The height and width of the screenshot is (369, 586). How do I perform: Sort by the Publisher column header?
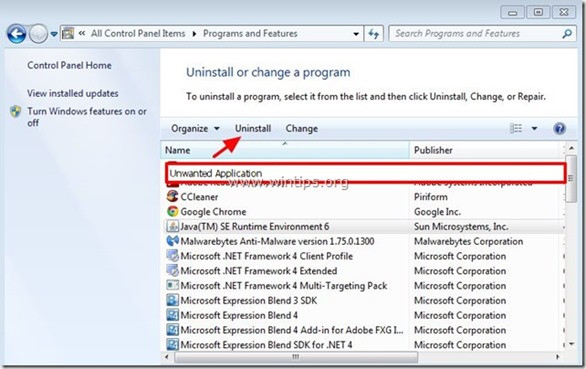click(x=486, y=150)
